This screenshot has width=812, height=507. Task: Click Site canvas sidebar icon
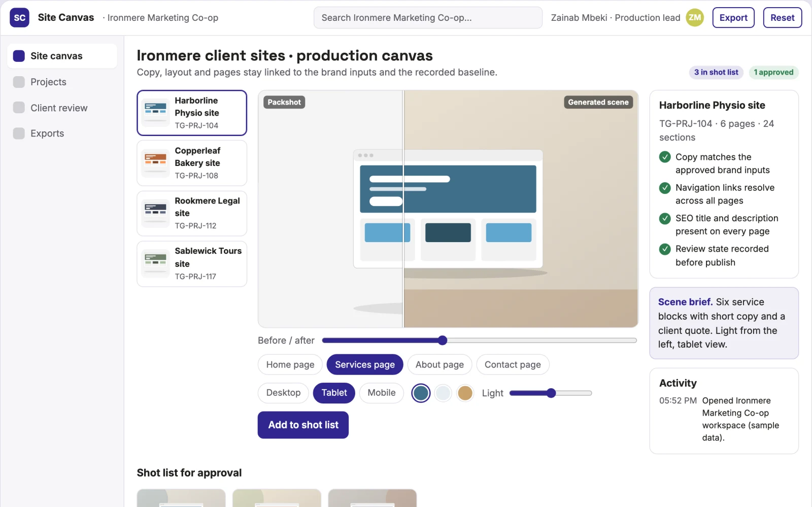tap(19, 56)
